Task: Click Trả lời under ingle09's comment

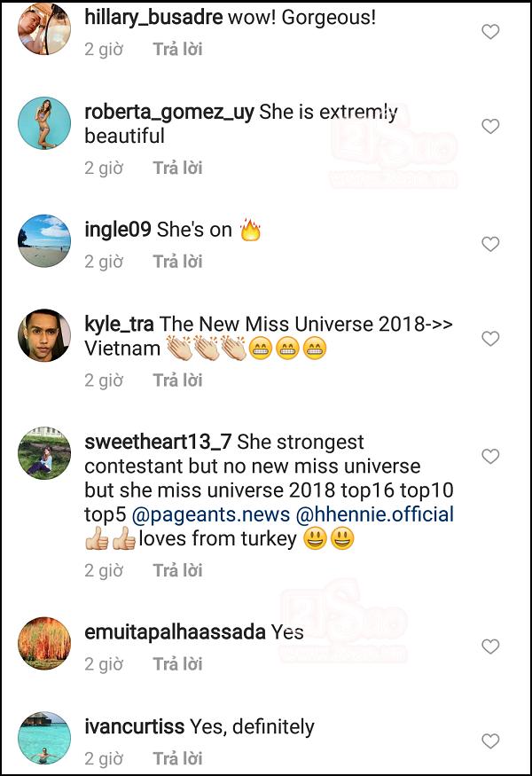Action: [177, 262]
